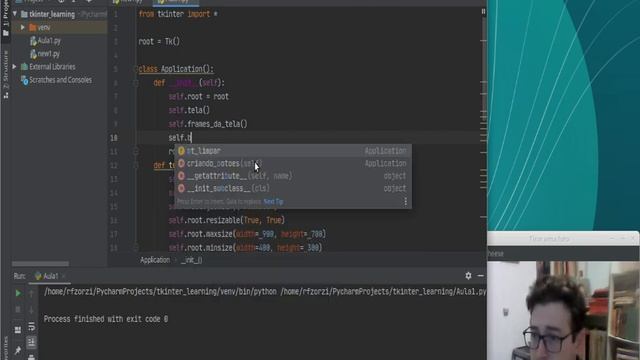640x360 pixels.
Task: Expand External Libraries node
Action: [15, 67]
